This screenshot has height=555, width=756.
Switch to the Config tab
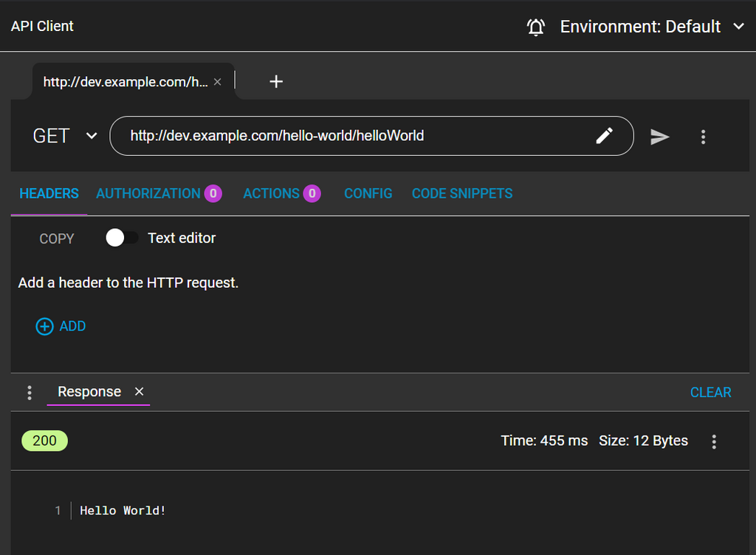point(368,193)
